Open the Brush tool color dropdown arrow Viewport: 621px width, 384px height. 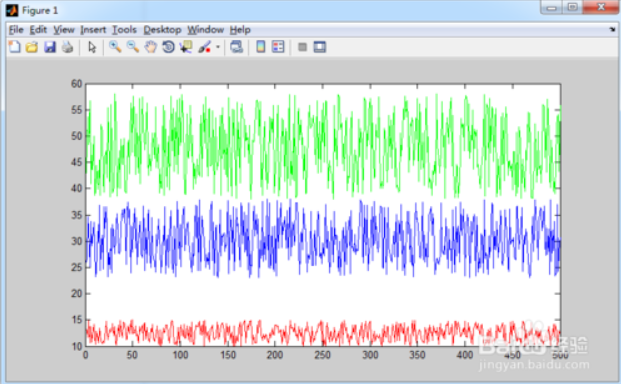217,47
